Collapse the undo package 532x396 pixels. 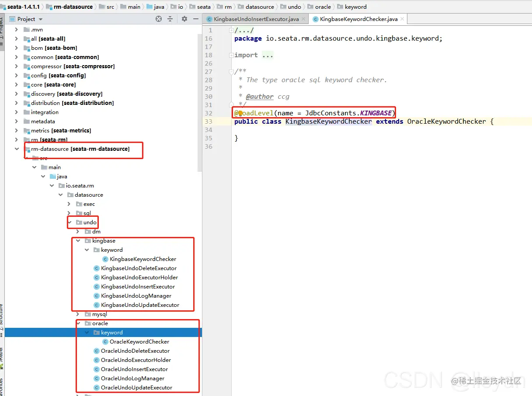pos(70,222)
